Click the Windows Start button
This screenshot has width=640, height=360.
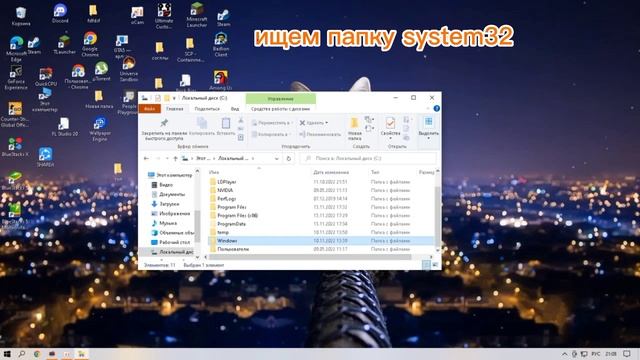[7, 354]
